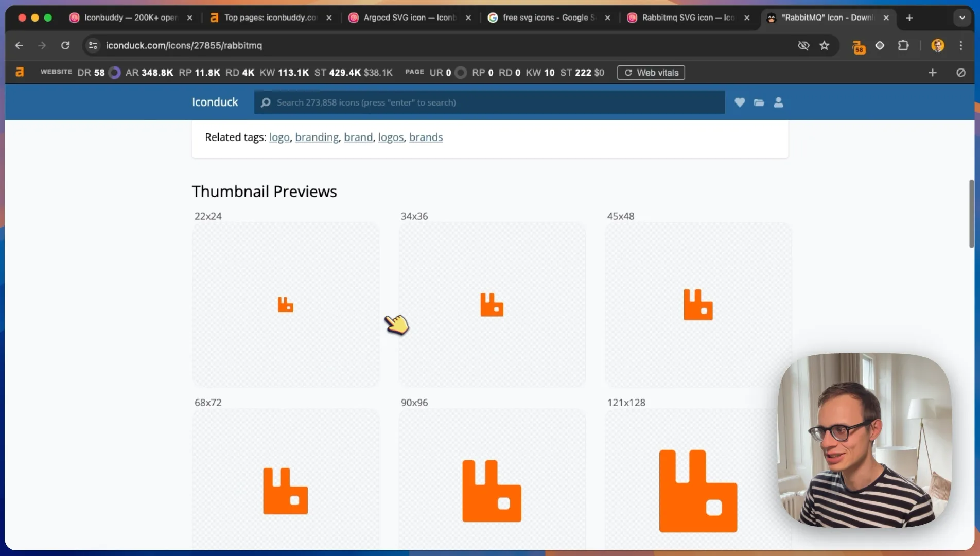Toggle the eye-slash tracking protection icon
980x556 pixels.
click(x=803, y=45)
